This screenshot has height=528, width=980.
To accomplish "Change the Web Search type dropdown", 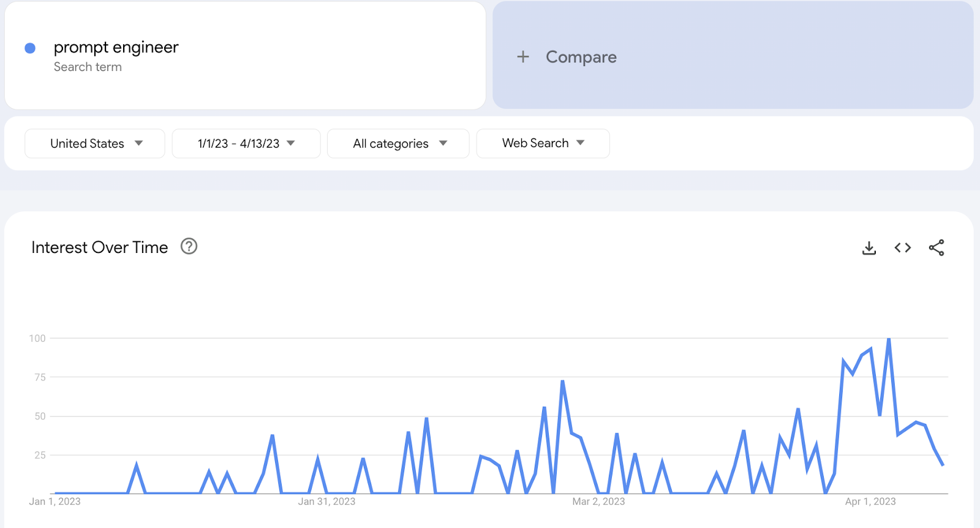I will (x=543, y=143).
